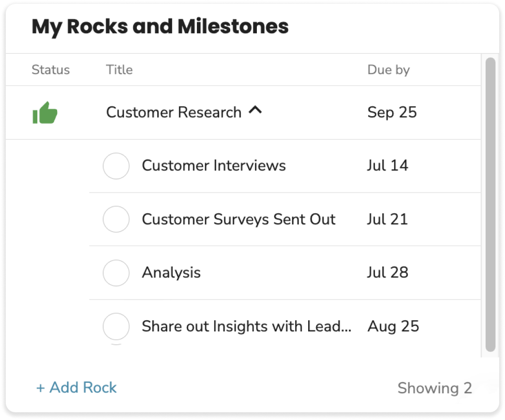Click the Status column header
505x420 pixels.
pos(51,70)
